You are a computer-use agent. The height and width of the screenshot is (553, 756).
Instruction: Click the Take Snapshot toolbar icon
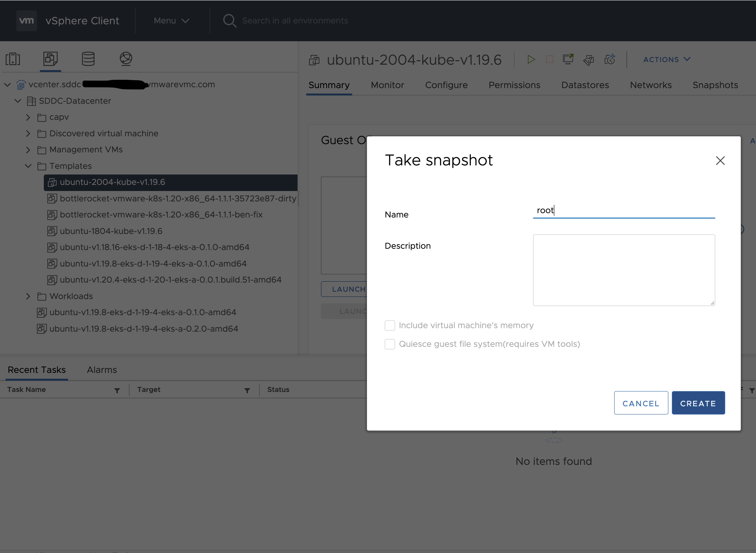point(609,60)
